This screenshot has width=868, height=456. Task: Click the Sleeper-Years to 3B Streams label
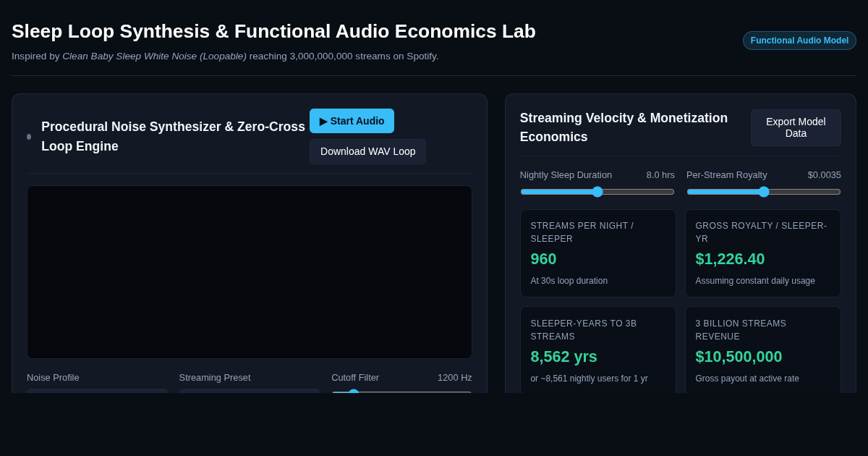coord(583,330)
